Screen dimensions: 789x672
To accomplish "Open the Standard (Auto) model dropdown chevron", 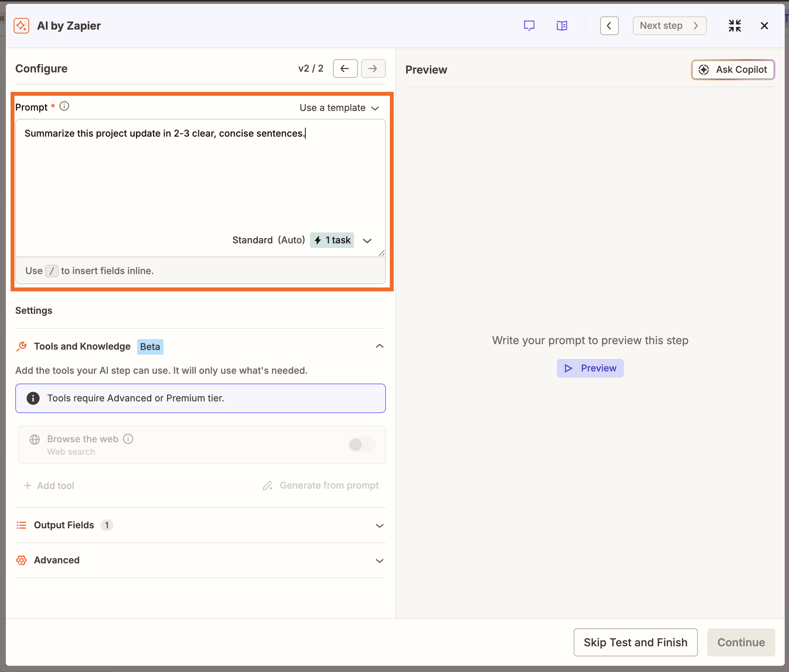I will (367, 241).
